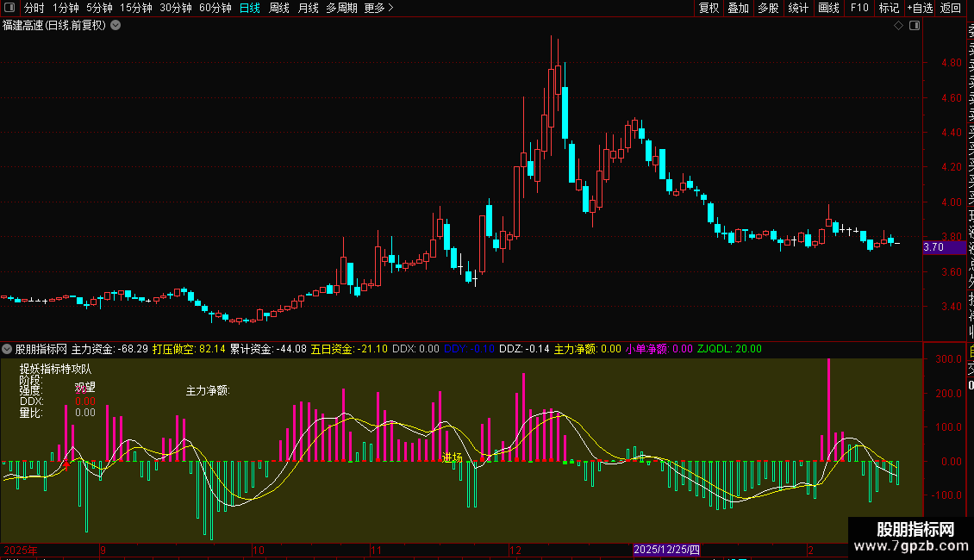Open the 复权 adjustment button
The image size is (974, 560).
pos(709,8)
